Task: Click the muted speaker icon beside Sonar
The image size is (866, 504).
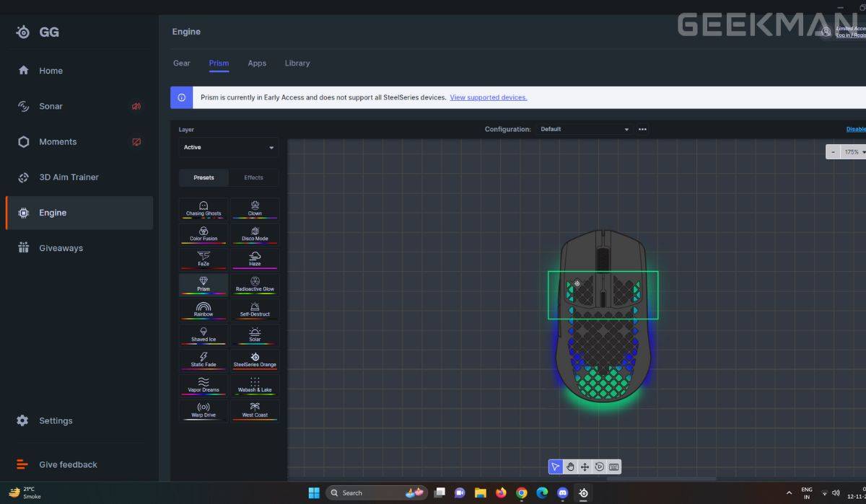Action: 136,106
